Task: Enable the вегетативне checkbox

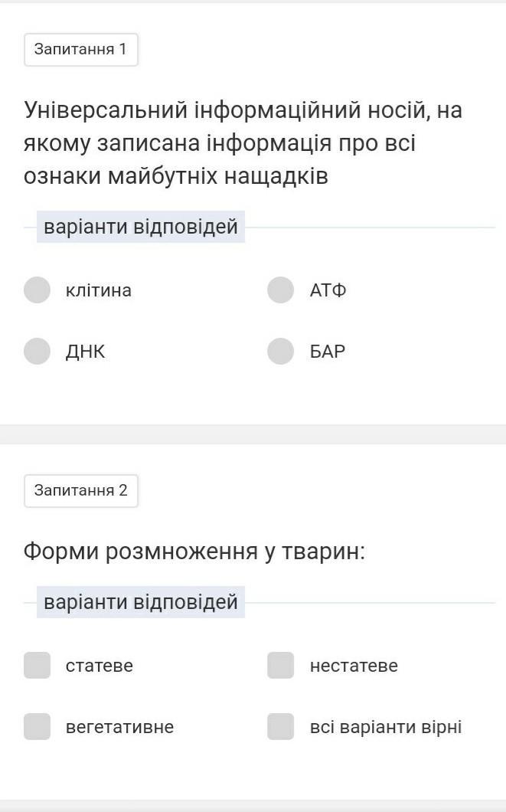Action: [x=37, y=727]
